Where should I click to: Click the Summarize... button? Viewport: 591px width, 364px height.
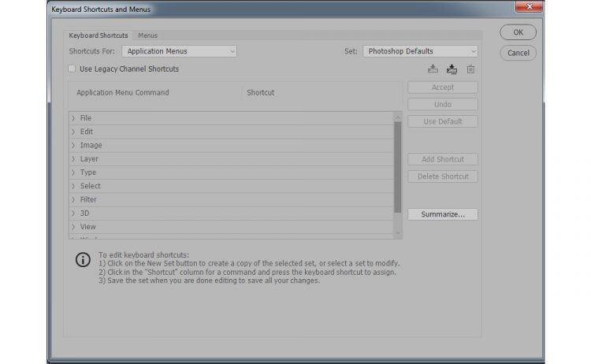tap(443, 214)
